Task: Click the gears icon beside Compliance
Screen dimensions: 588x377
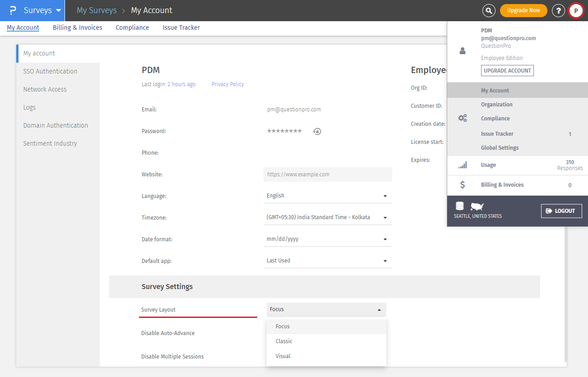Action: point(462,118)
